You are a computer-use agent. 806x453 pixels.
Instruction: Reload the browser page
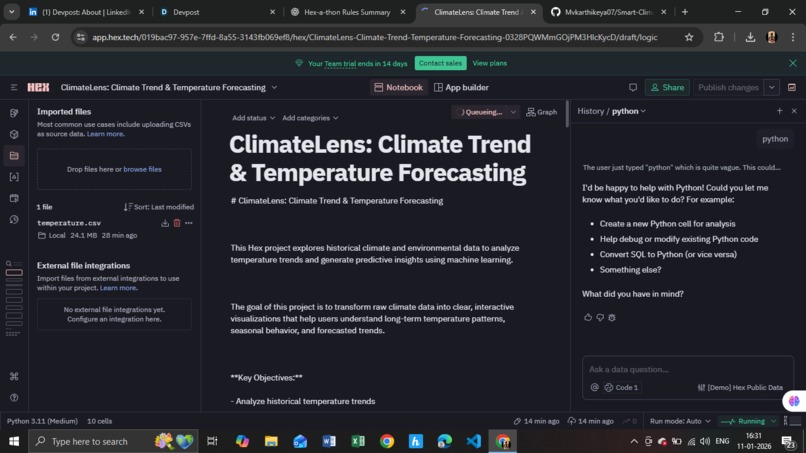(55, 37)
